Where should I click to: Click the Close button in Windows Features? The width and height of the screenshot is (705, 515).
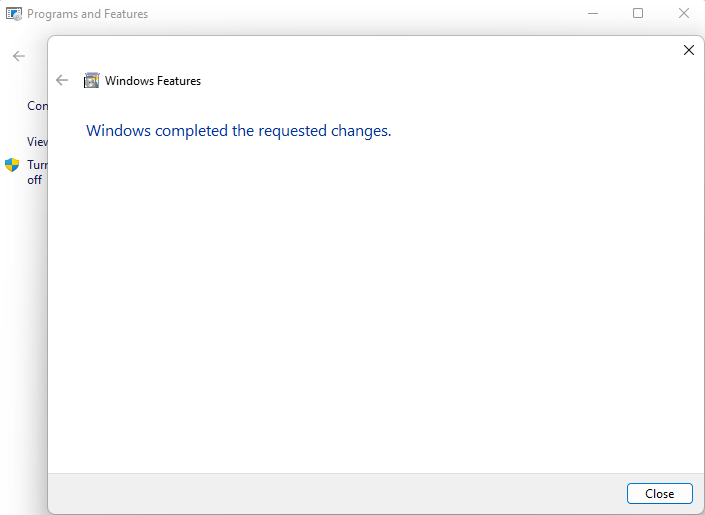click(659, 494)
